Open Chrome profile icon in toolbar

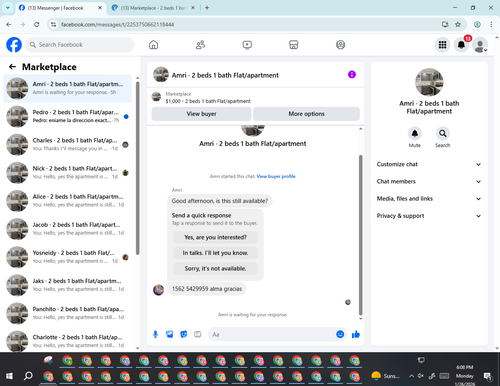tap(477, 24)
